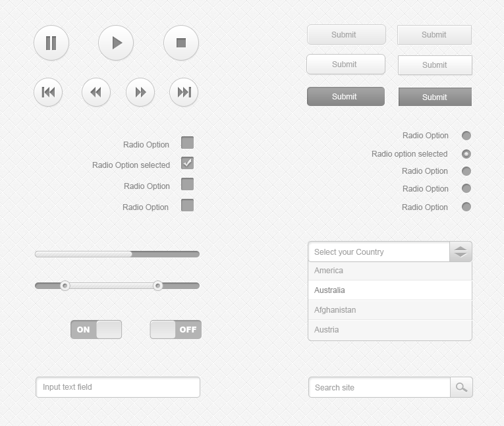This screenshot has width=504, height=426.
Task: Click the Radio option selected radio button
Action: click(466, 154)
